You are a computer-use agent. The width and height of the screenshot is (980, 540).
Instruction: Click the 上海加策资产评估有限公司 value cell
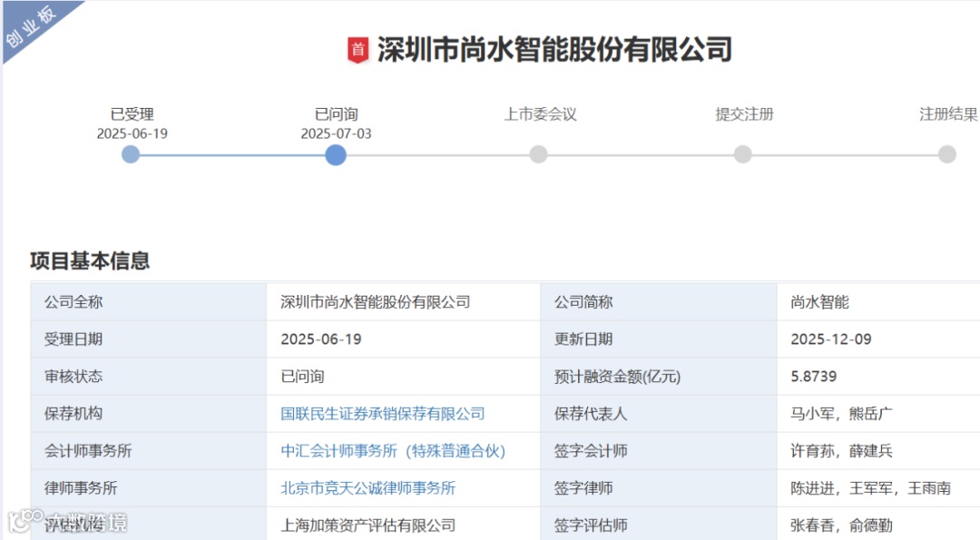click(403, 524)
